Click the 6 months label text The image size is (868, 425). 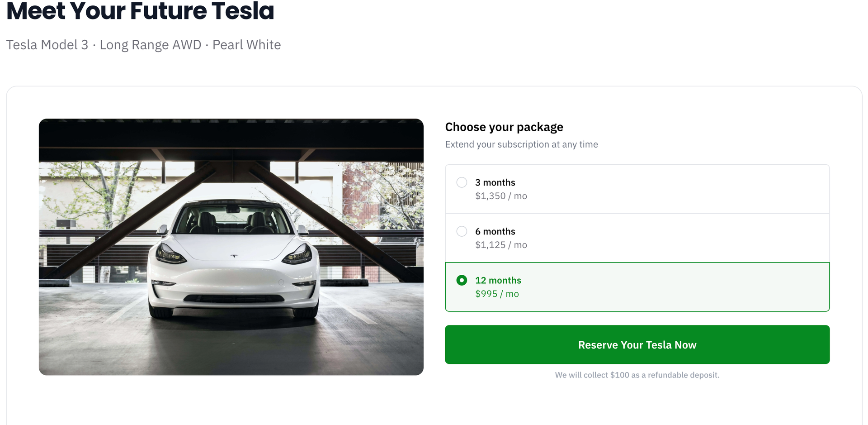point(495,231)
